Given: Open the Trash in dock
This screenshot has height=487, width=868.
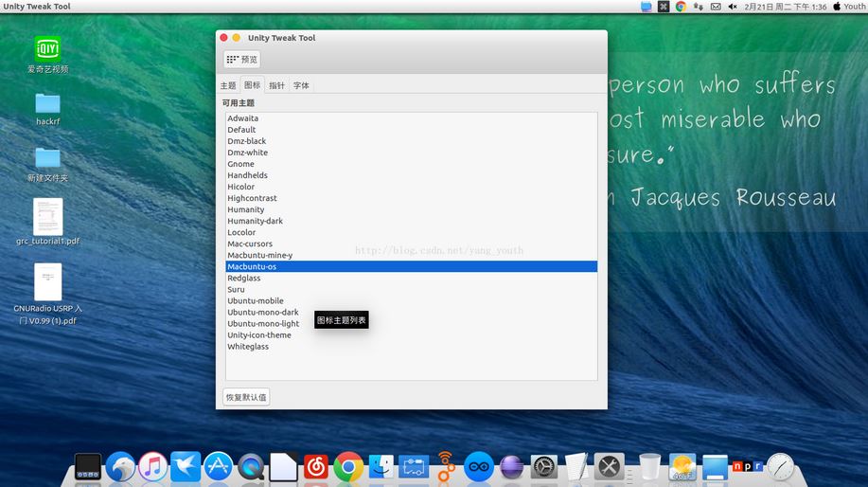Looking at the screenshot, I should (x=649, y=466).
